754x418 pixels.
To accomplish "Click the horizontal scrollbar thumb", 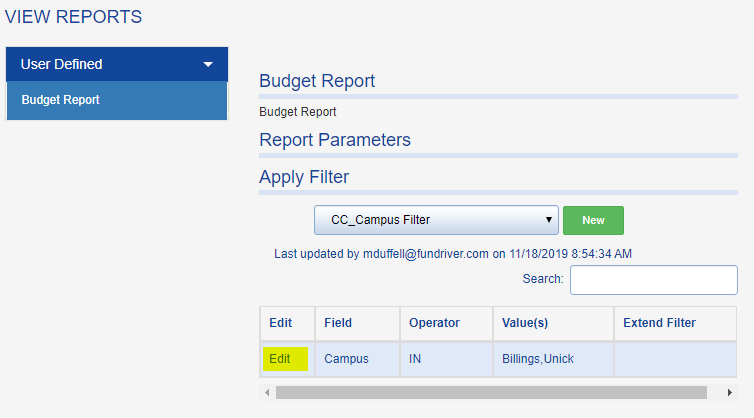I will click(x=491, y=393).
